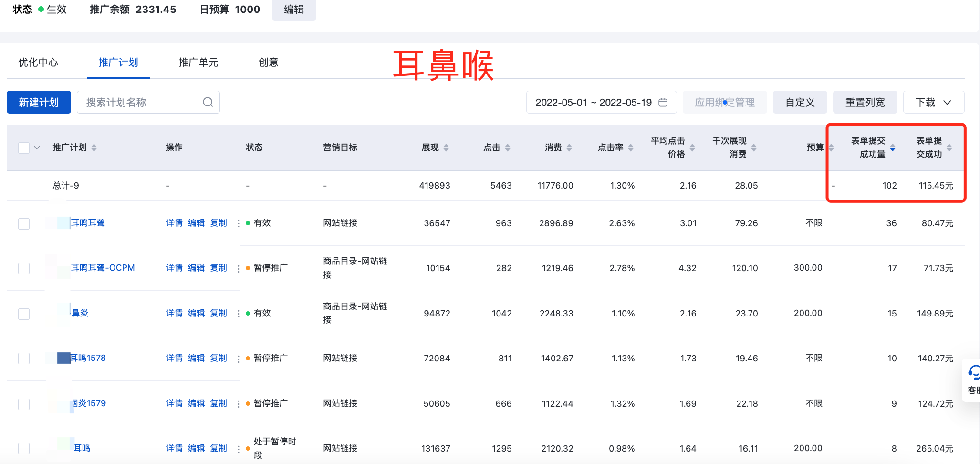Sort by 推广计划 name arrows

(x=94, y=148)
